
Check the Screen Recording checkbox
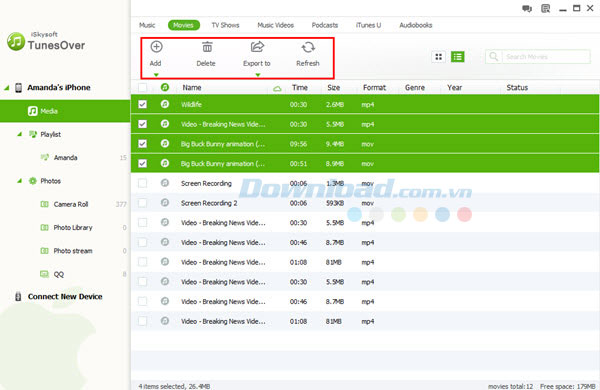(142, 183)
